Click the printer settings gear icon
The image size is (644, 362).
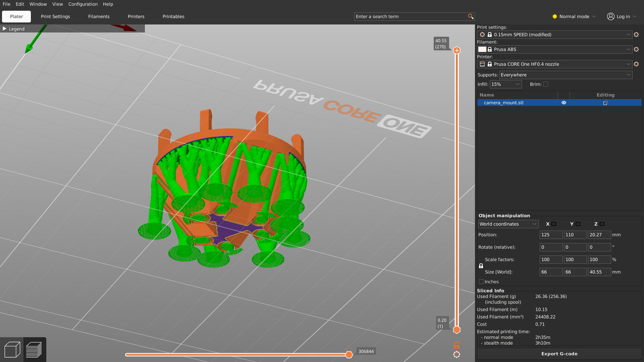(636, 64)
